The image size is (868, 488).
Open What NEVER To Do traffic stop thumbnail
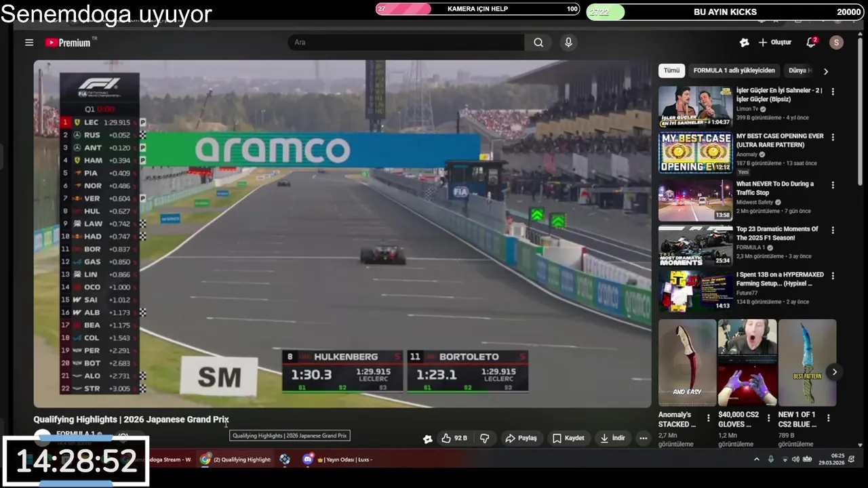click(695, 200)
